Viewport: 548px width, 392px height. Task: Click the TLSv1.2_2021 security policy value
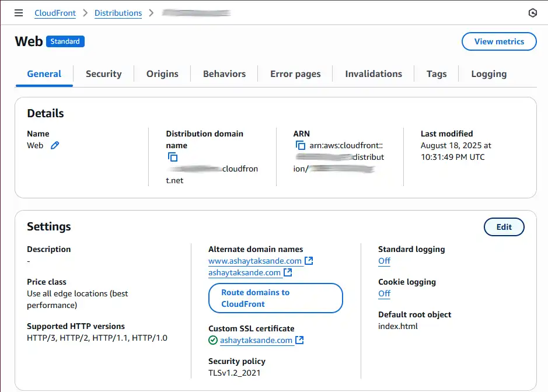click(234, 373)
